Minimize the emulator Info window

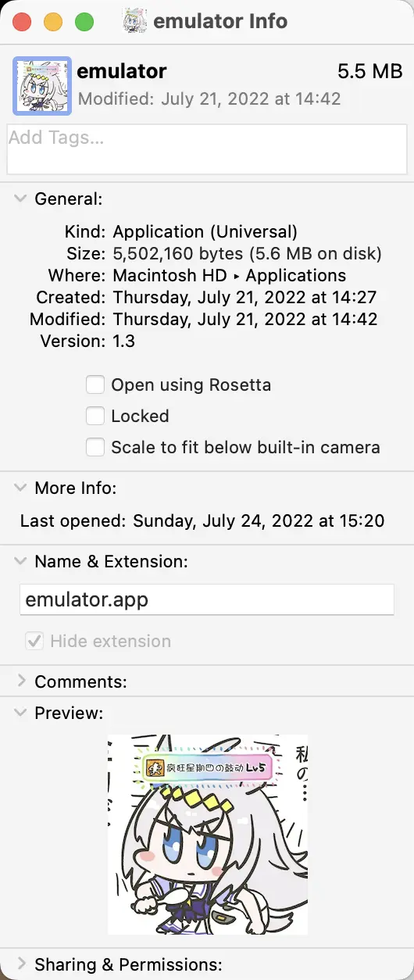[53, 22]
